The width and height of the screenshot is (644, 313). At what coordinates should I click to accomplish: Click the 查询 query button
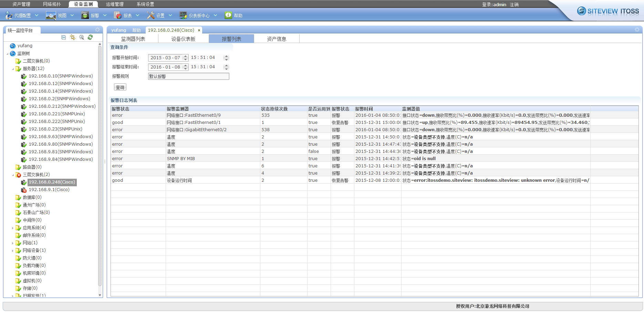(120, 87)
